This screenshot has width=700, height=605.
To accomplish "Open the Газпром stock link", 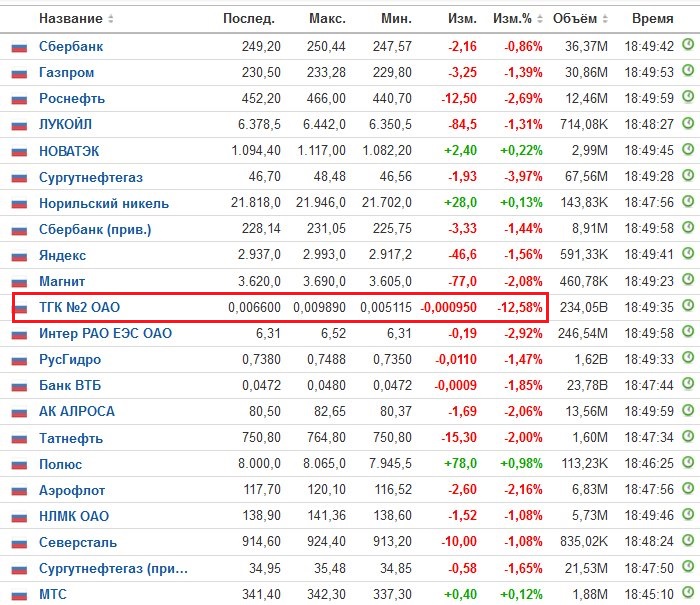I will tap(67, 72).
